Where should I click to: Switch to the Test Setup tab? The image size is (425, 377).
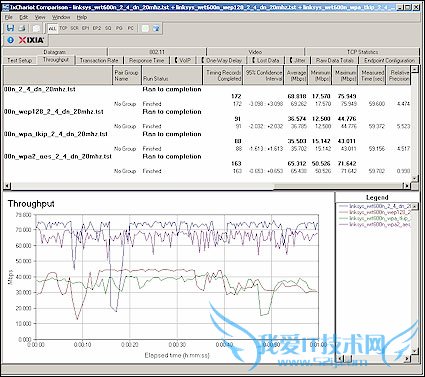tap(20, 60)
